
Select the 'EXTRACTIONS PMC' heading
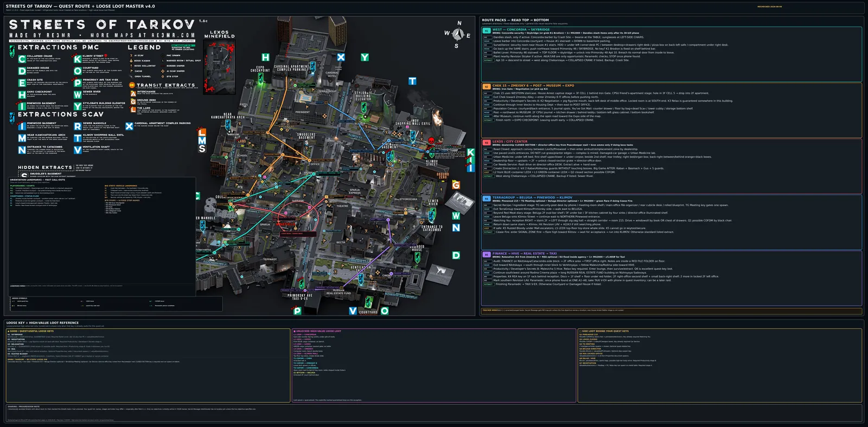59,48
